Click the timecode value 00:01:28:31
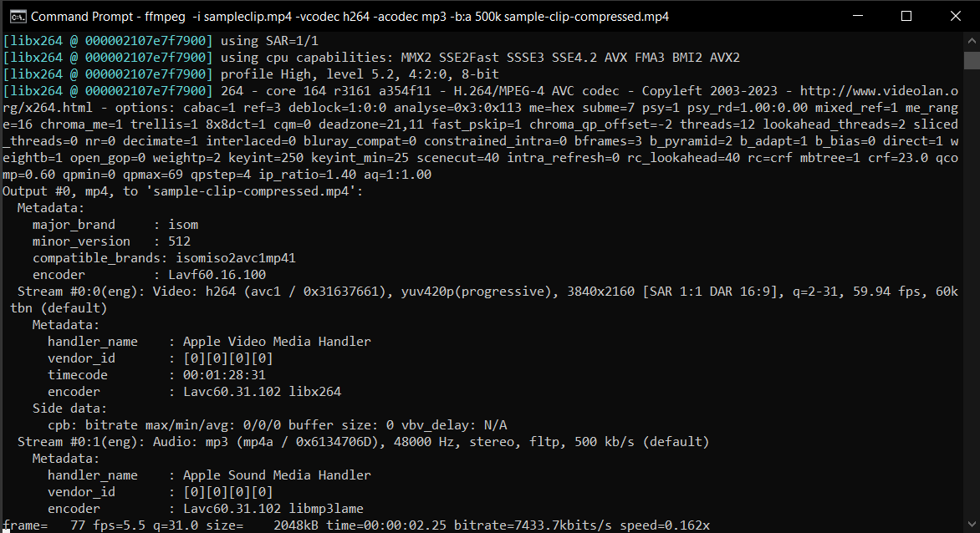The image size is (980, 533). point(222,374)
